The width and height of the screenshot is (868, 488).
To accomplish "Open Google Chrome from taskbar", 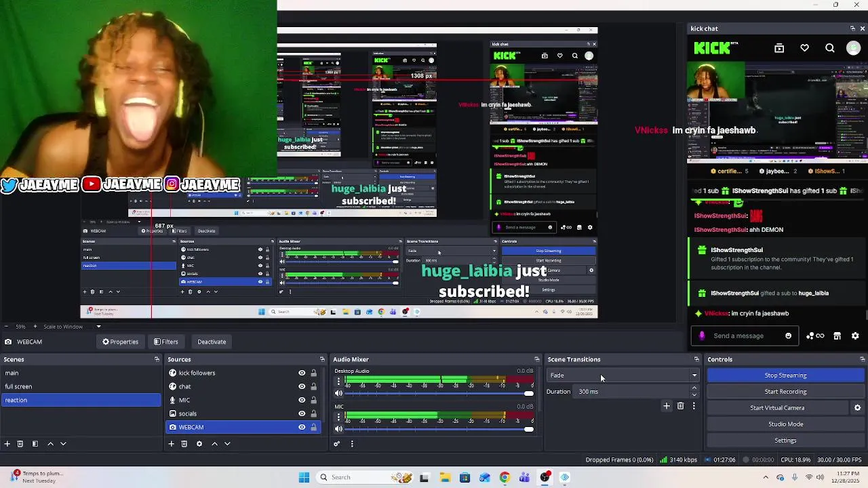I will point(505,478).
